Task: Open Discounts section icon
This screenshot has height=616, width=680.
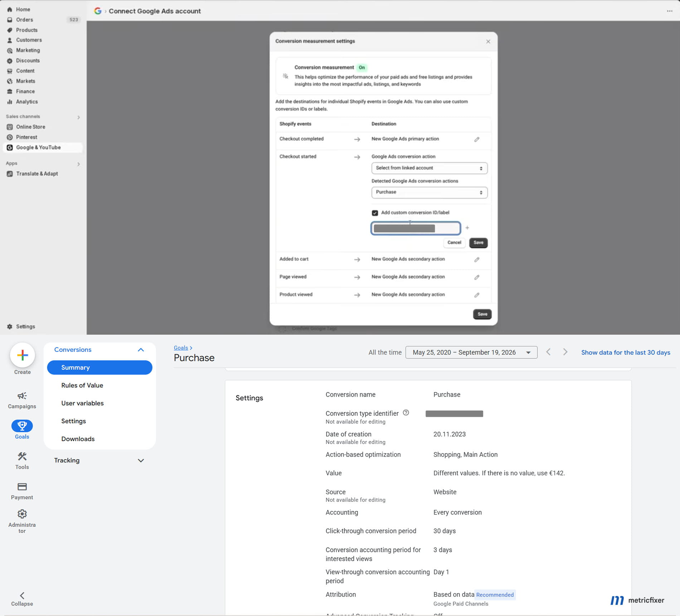Action: (10, 61)
